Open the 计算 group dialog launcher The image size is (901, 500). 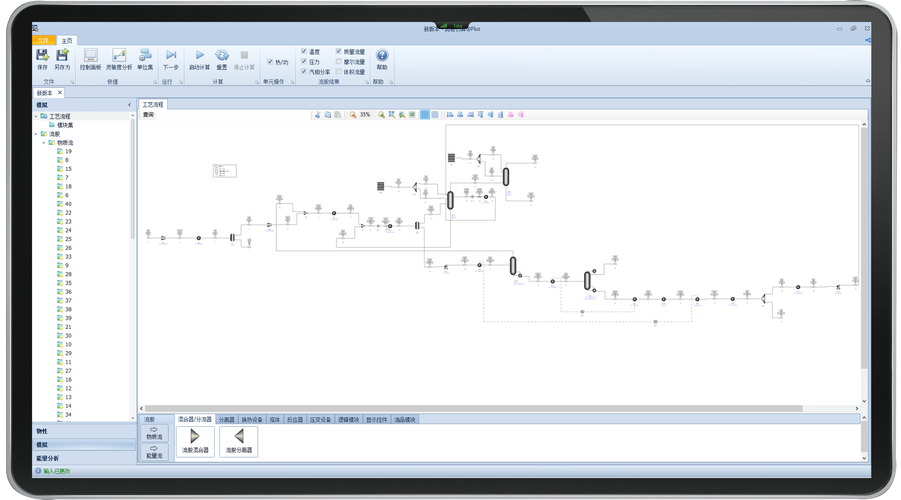point(257,82)
